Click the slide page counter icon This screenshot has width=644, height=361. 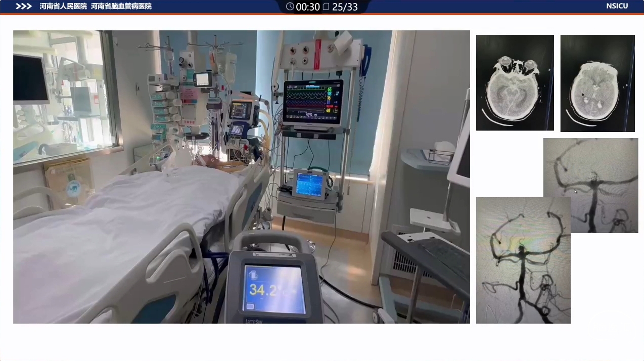[x=326, y=7]
